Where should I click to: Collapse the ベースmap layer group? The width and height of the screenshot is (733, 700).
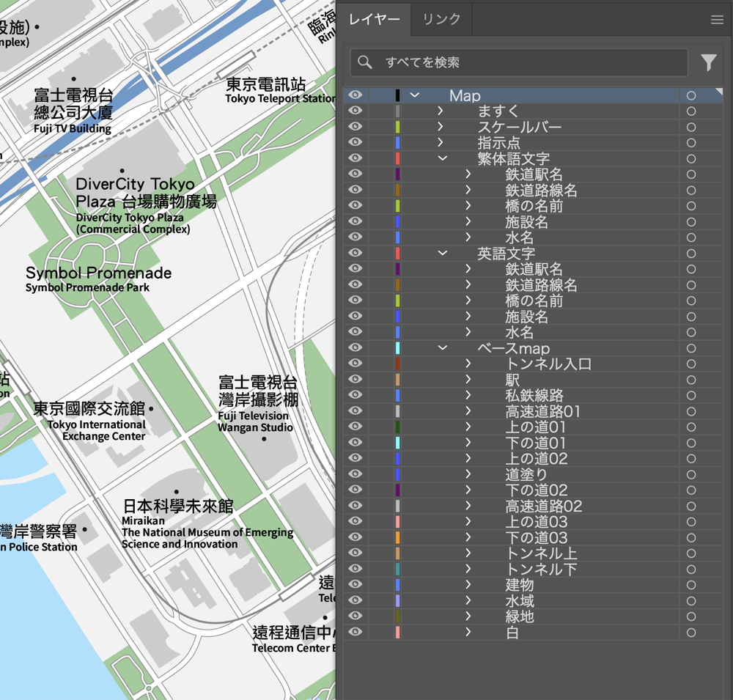click(442, 348)
